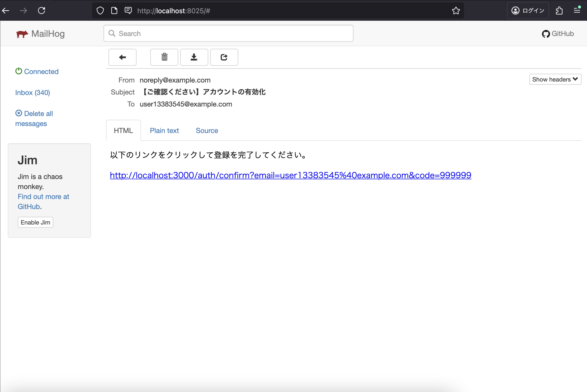Screen dimensions: 587x392
Task: Open the ログイン account menu
Action: pyautogui.click(x=527, y=10)
